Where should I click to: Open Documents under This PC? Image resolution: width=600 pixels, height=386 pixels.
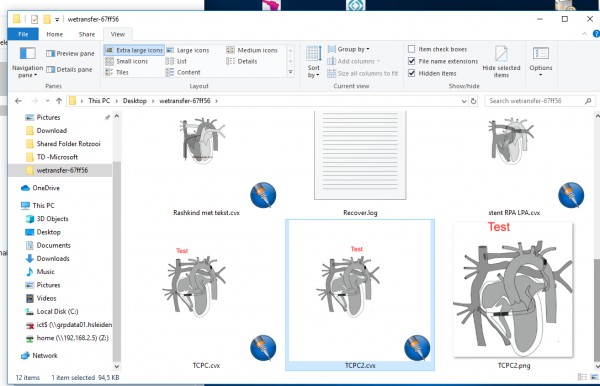click(x=53, y=245)
